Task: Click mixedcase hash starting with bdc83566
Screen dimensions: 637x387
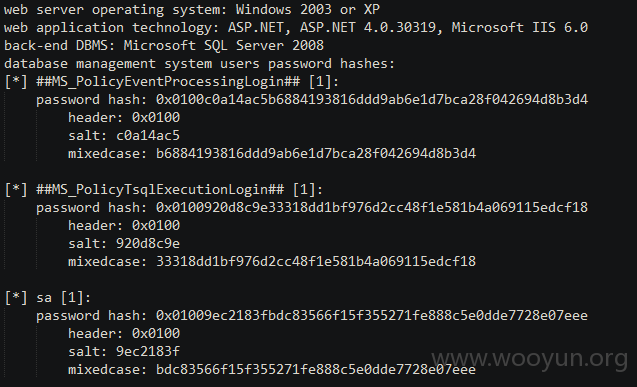Action: 316,370
